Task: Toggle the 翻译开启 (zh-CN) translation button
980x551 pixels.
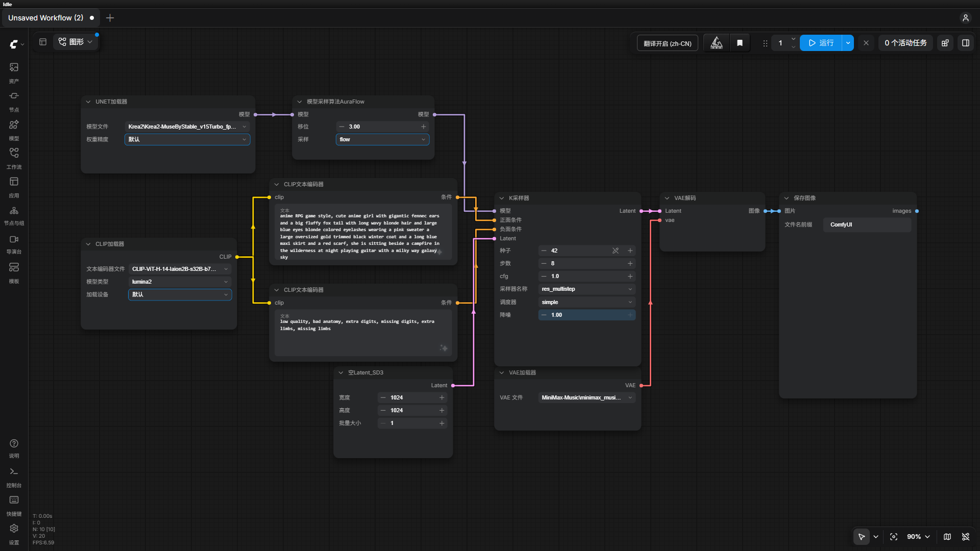Action: 667,43
